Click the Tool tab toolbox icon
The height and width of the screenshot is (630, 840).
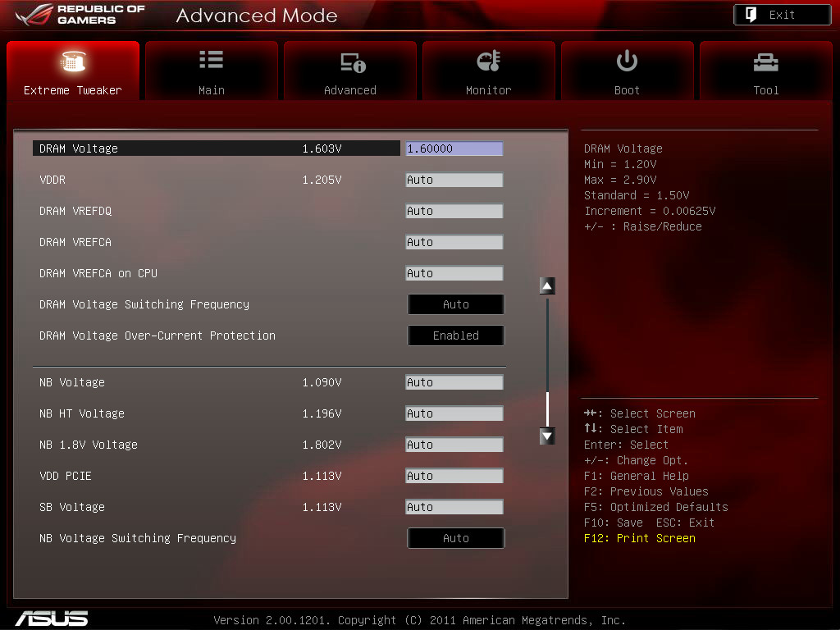pos(765,62)
